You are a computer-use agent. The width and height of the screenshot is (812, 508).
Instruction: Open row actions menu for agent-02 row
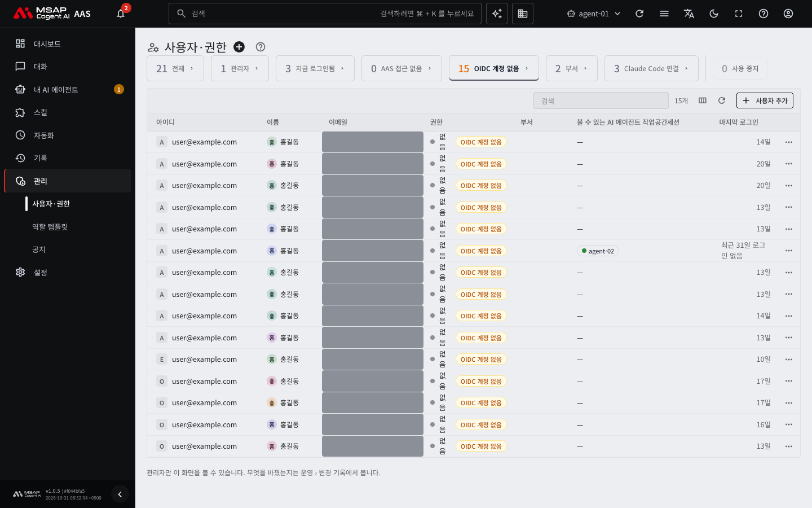click(x=789, y=251)
